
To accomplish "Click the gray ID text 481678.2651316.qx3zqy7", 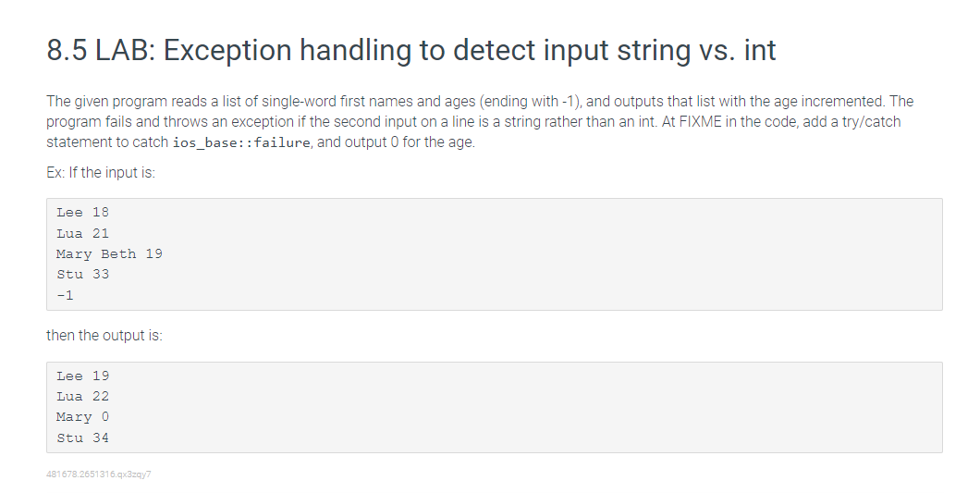I will click(99, 475).
